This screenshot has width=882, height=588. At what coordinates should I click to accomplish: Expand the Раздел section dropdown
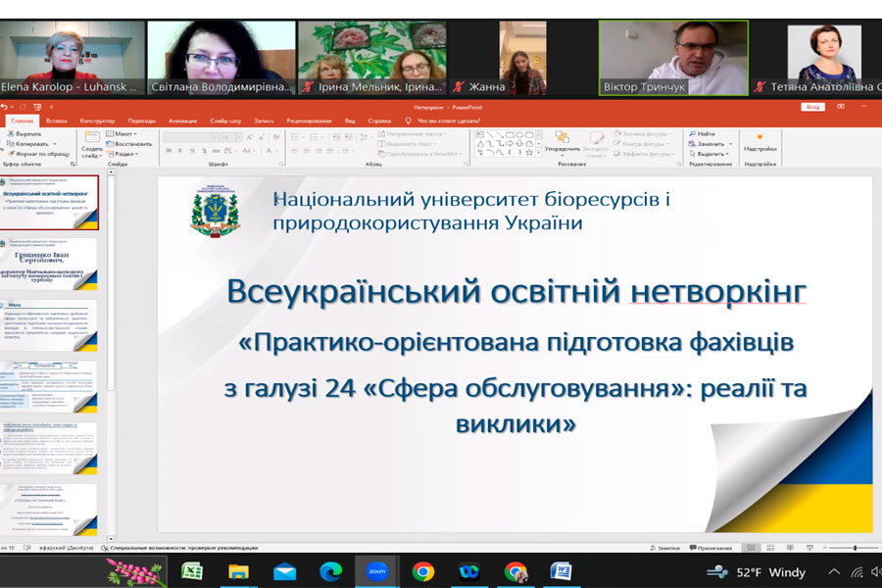pos(125,154)
